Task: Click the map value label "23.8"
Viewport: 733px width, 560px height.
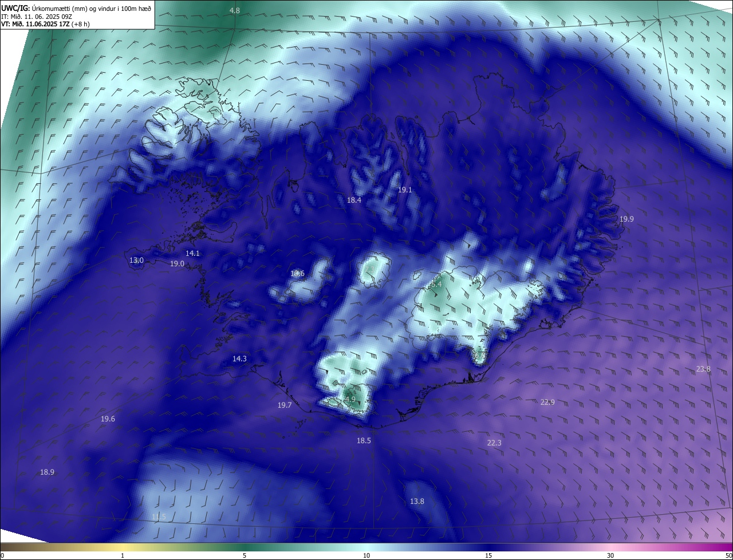Action: coord(703,369)
